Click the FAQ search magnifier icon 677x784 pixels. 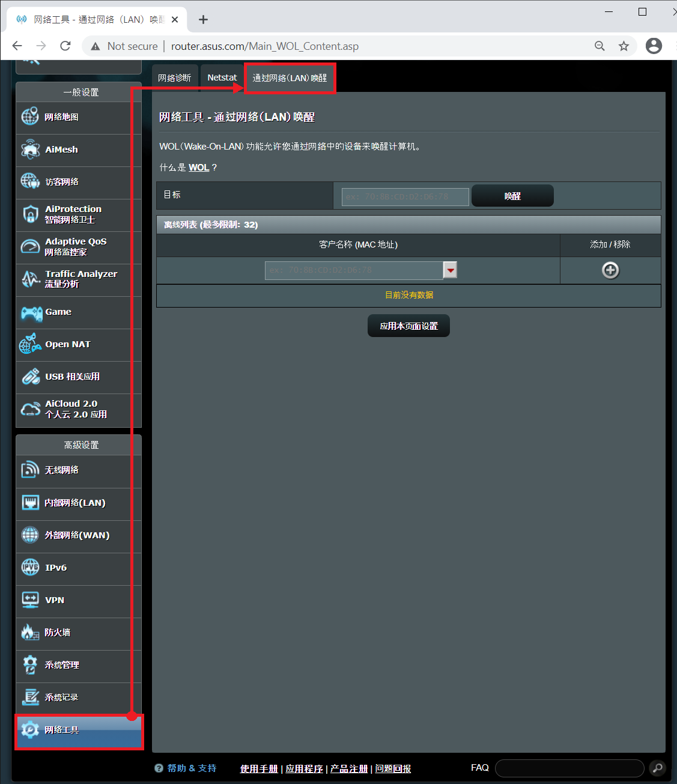658,768
